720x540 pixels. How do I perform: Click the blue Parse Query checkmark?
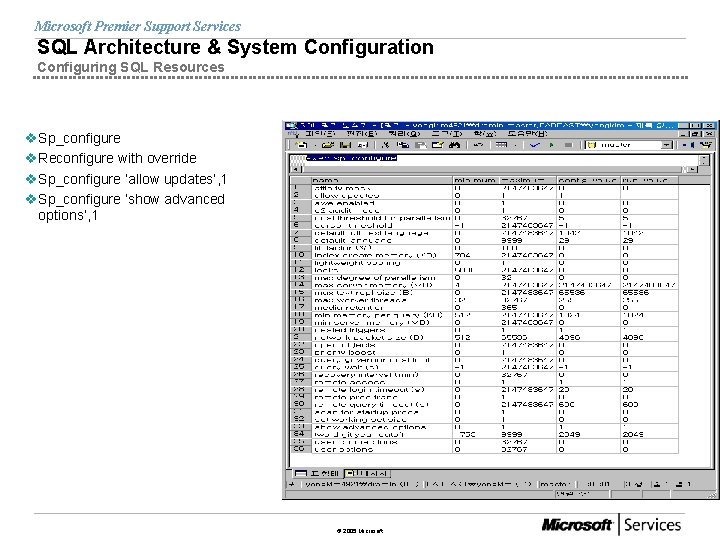click(x=534, y=145)
